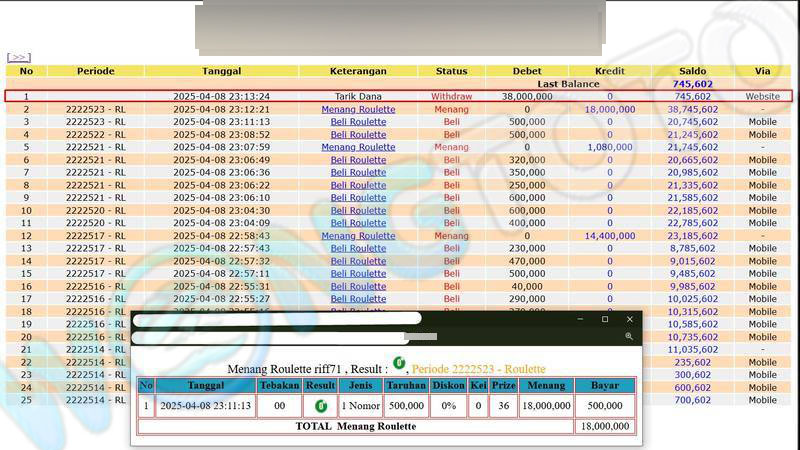Screen dimensions: 800x450
Task: Open Menang Roulette link for period 2222523
Action: (358, 109)
